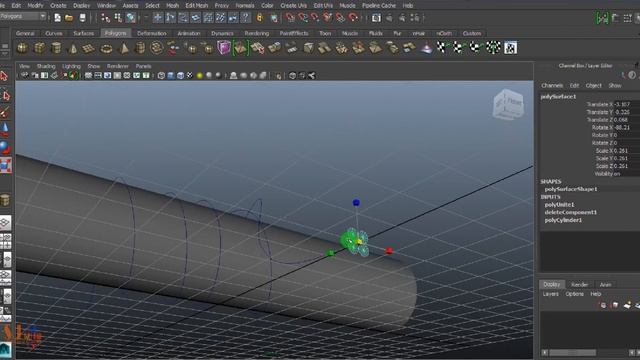Click the Translate X value field
Viewport: 640px width, 360px height.
(626, 104)
